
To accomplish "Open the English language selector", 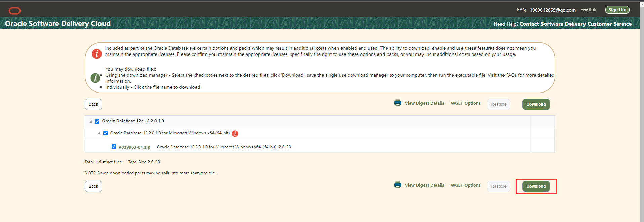I will 588,10.
